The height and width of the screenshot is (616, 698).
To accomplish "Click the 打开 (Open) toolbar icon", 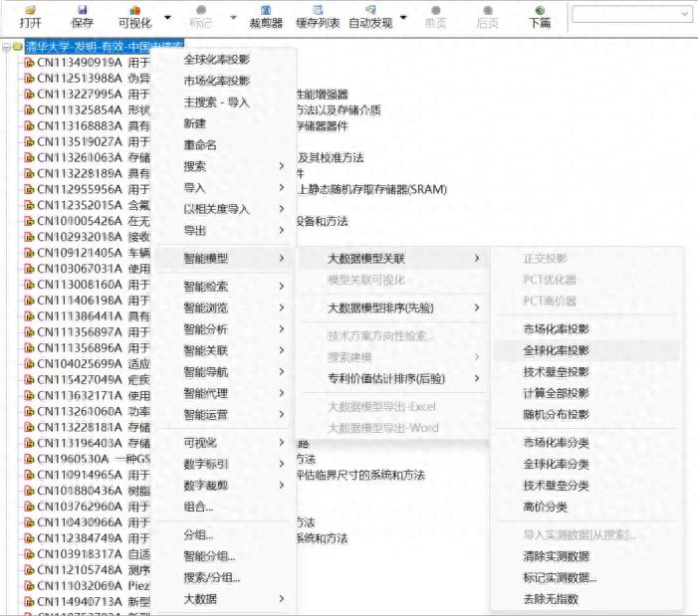I will 31,15.
